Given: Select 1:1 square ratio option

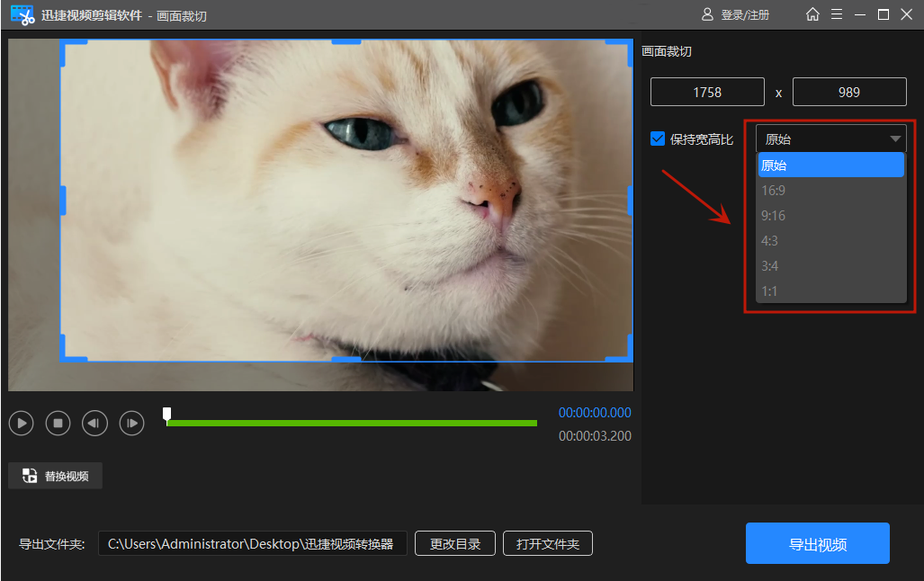Looking at the screenshot, I should [769, 291].
